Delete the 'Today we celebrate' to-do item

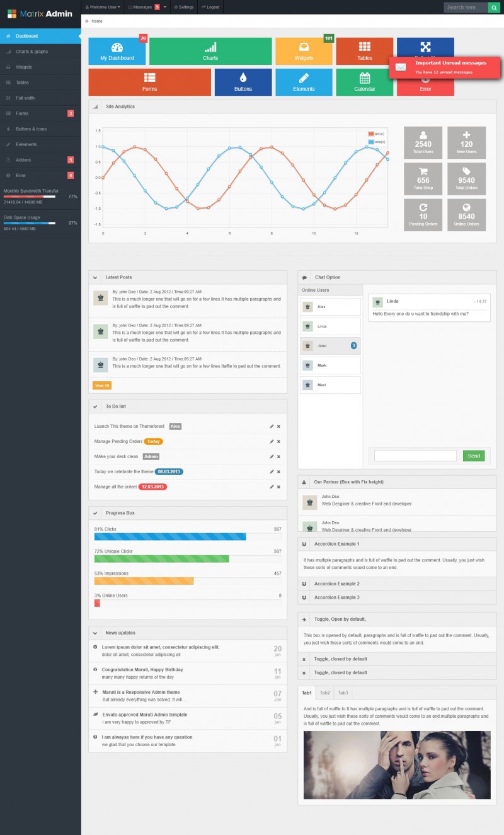(278, 472)
